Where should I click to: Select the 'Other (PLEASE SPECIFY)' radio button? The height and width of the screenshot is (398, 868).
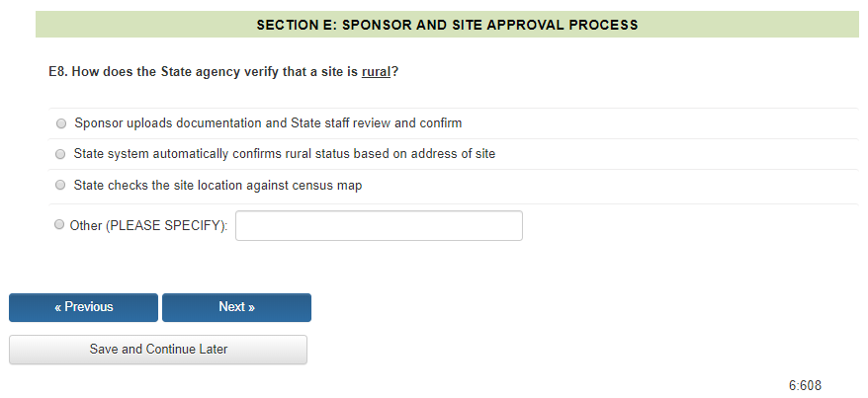[x=60, y=225]
